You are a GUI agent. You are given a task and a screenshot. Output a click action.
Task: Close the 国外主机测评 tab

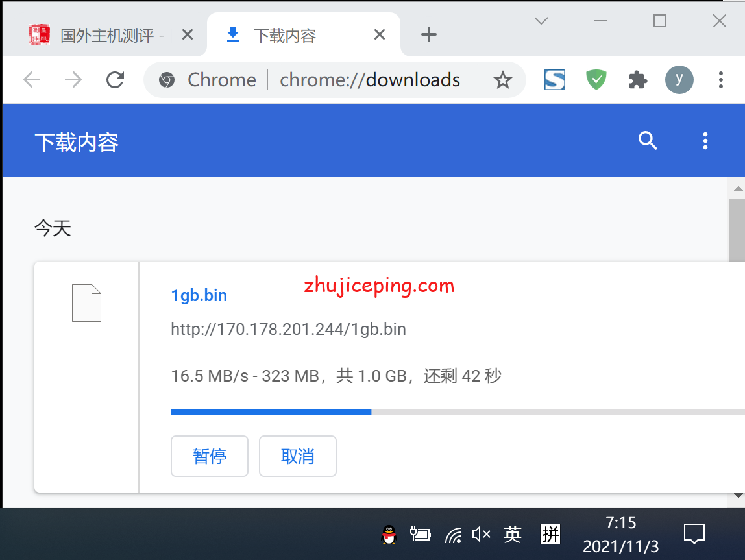pos(188,34)
